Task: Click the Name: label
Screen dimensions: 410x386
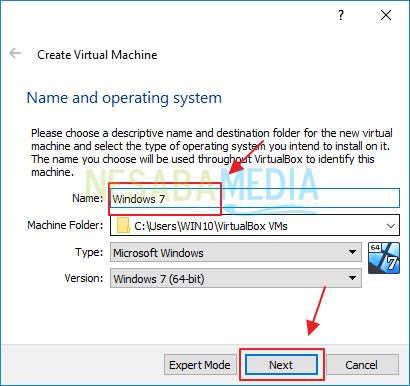Action: 88,198
